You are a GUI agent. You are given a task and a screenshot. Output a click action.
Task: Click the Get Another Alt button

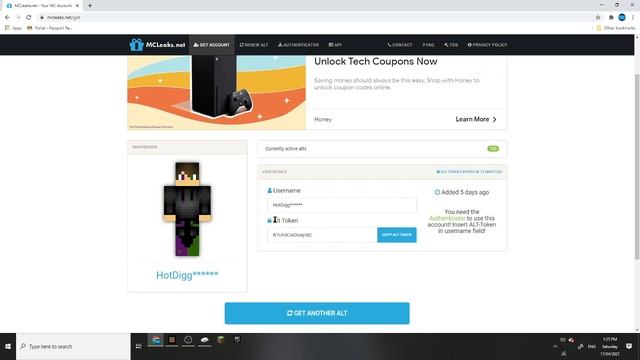click(x=317, y=313)
